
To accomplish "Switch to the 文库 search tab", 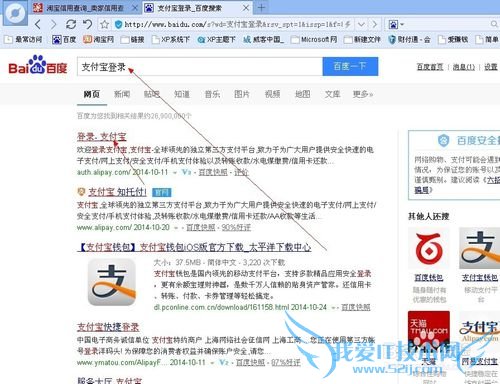I will [x=333, y=94].
